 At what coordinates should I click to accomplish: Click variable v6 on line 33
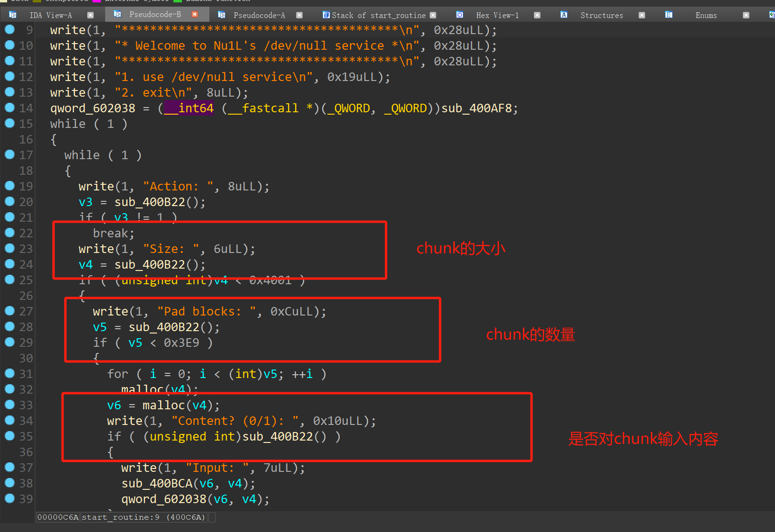[x=114, y=406]
